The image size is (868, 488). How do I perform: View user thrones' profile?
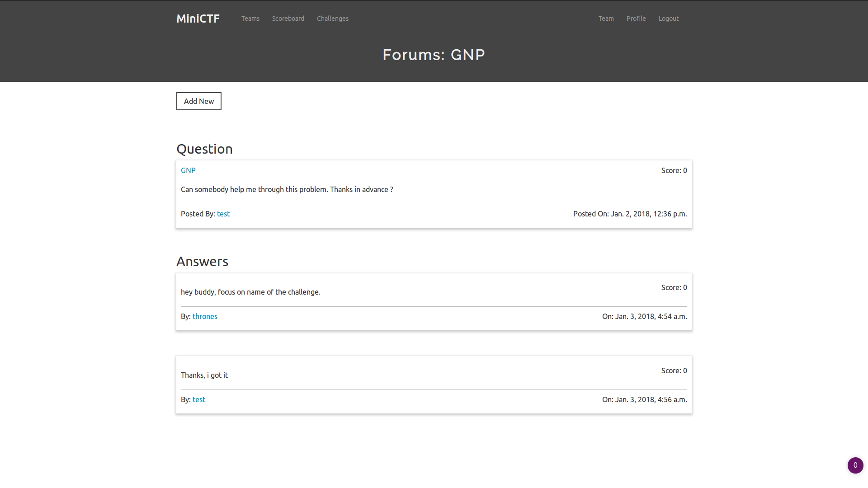[x=205, y=316]
